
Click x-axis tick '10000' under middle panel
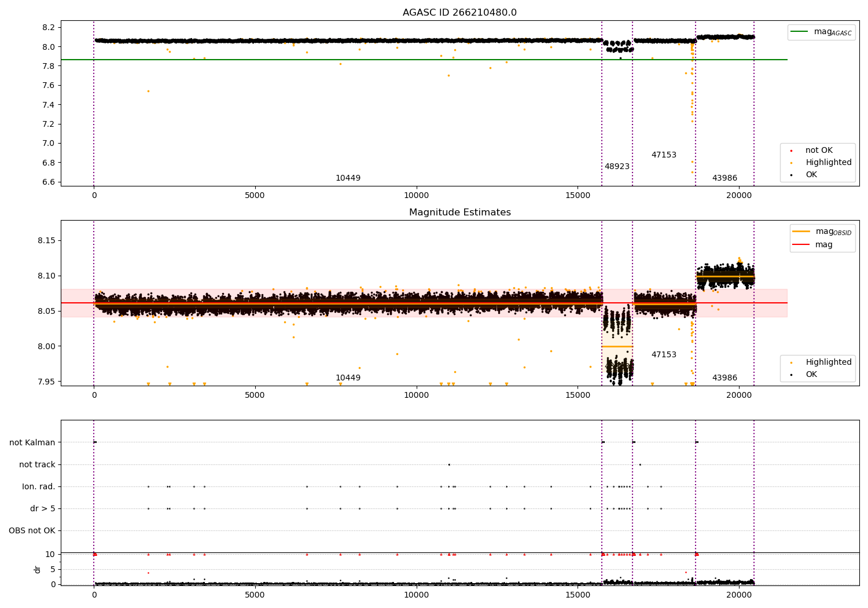point(416,395)
